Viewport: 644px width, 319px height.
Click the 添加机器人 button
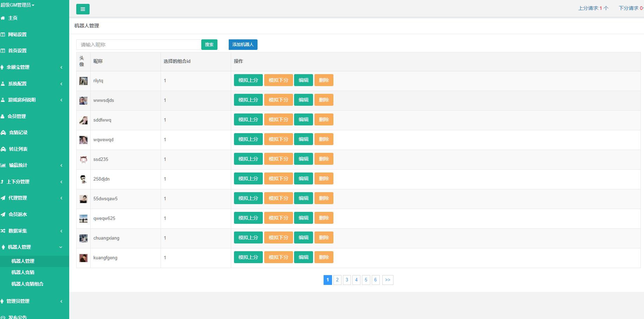[x=243, y=45]
